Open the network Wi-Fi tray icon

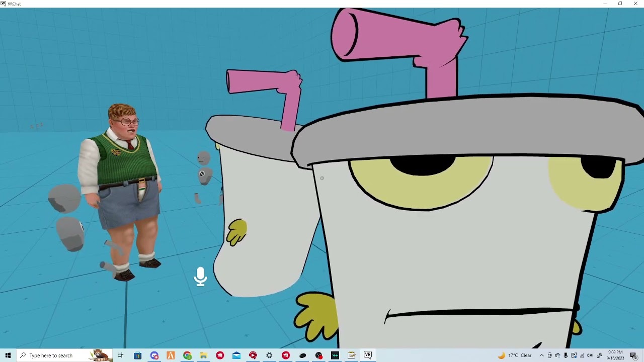tap(582, 355)
